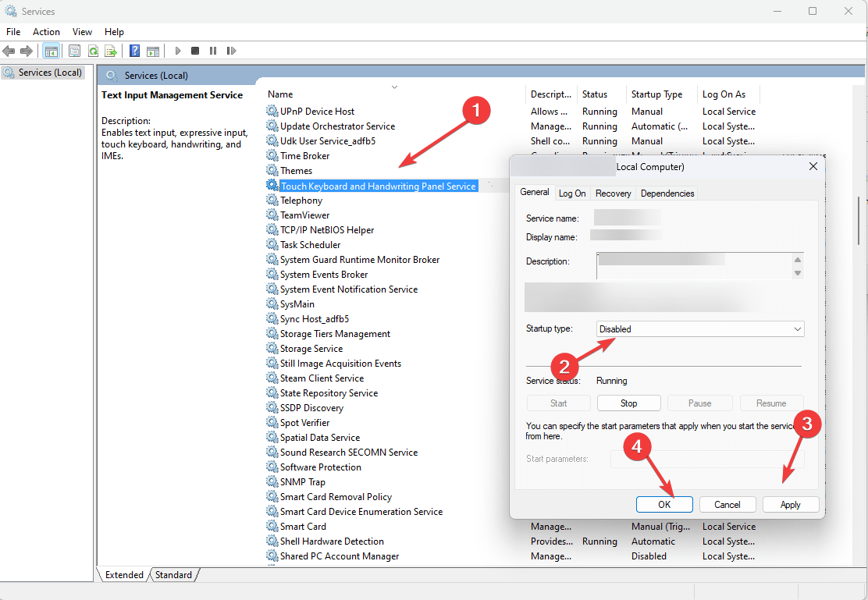Pause the service via the pause icon
This screenshot has width=868, height=600.
213,51
